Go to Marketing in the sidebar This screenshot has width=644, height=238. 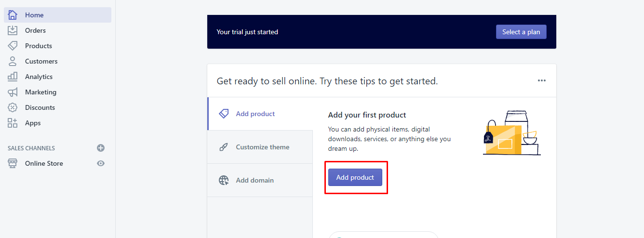point(40,92)
